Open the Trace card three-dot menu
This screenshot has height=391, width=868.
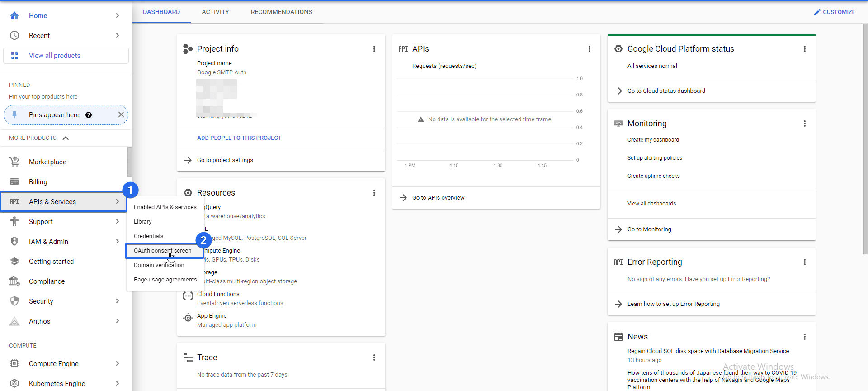(x=374, y=358)
